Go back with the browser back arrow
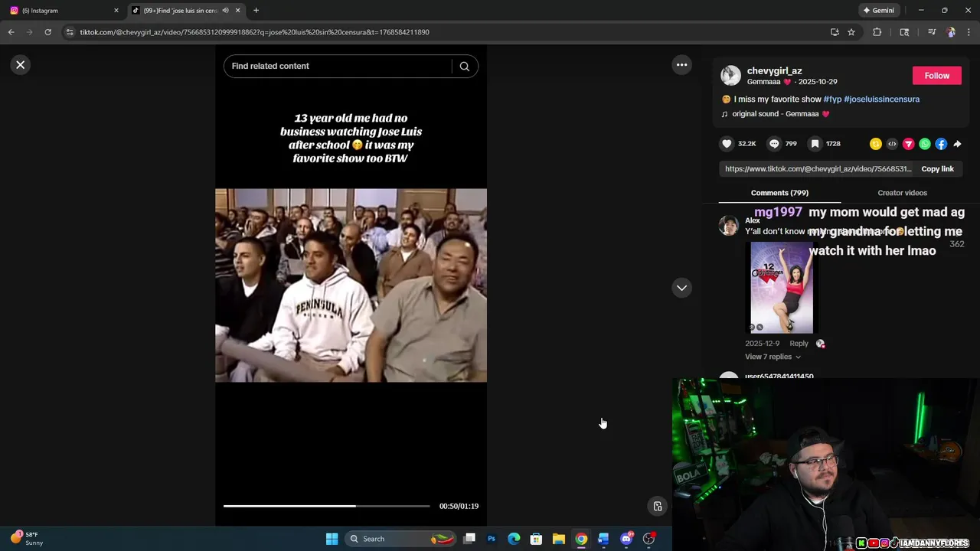This screenshot has width=980, height=551. coord(11,32)
